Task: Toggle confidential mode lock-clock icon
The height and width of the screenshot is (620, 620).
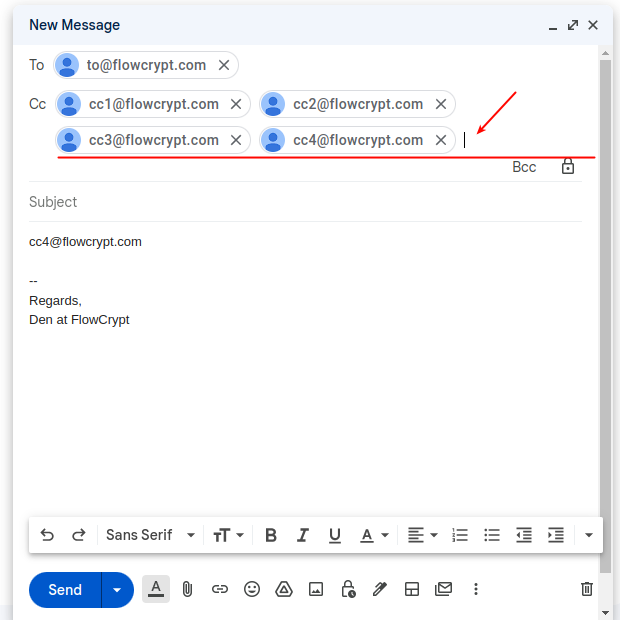Action: (348, 589)
